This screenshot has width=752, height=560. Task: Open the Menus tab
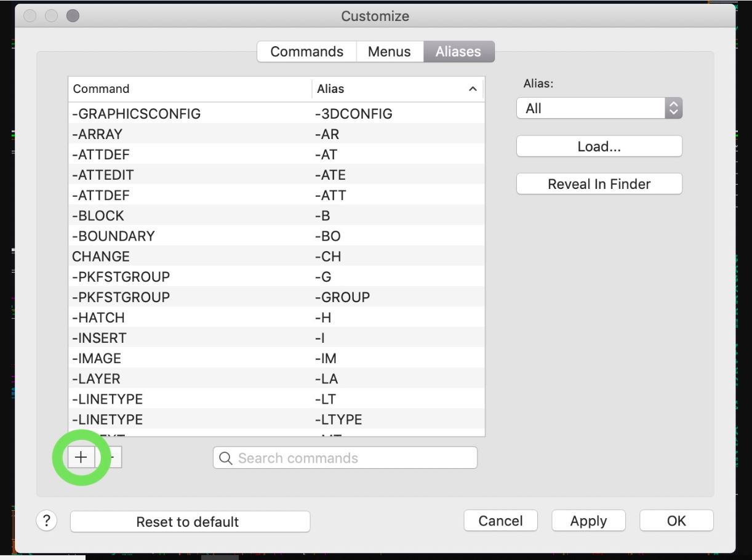coord(389,52)
